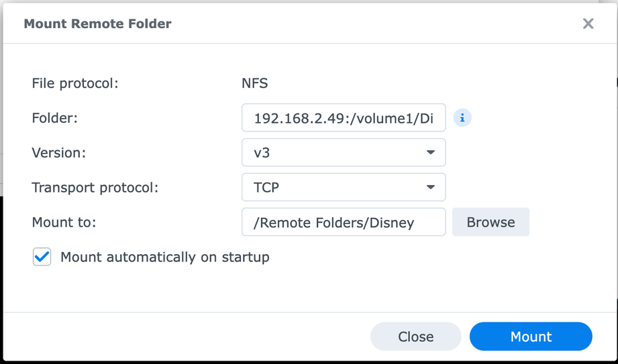Click the "Mount automatically on startup" label text
Image resolution: width=618 pixels, height=364 pixels.
(x=164, y=257)
